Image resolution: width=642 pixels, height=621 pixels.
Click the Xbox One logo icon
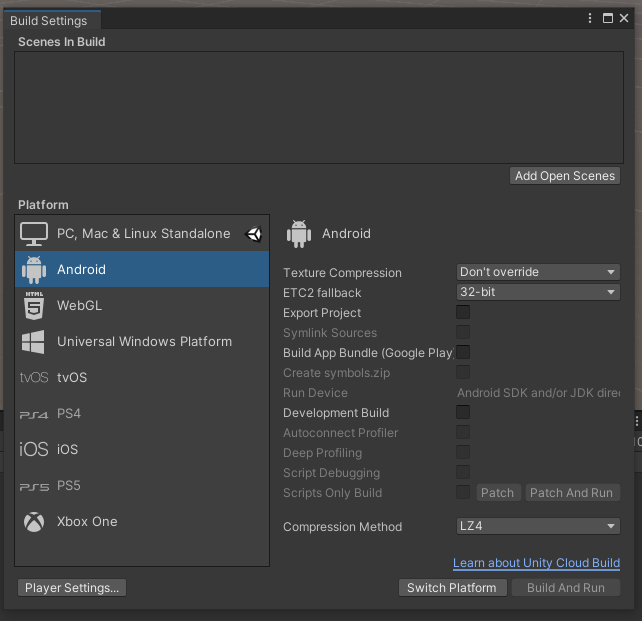click(34, 522)
